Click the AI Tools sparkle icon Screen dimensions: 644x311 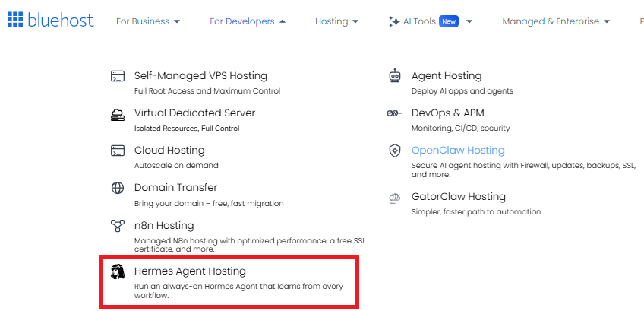pos(394,22)
